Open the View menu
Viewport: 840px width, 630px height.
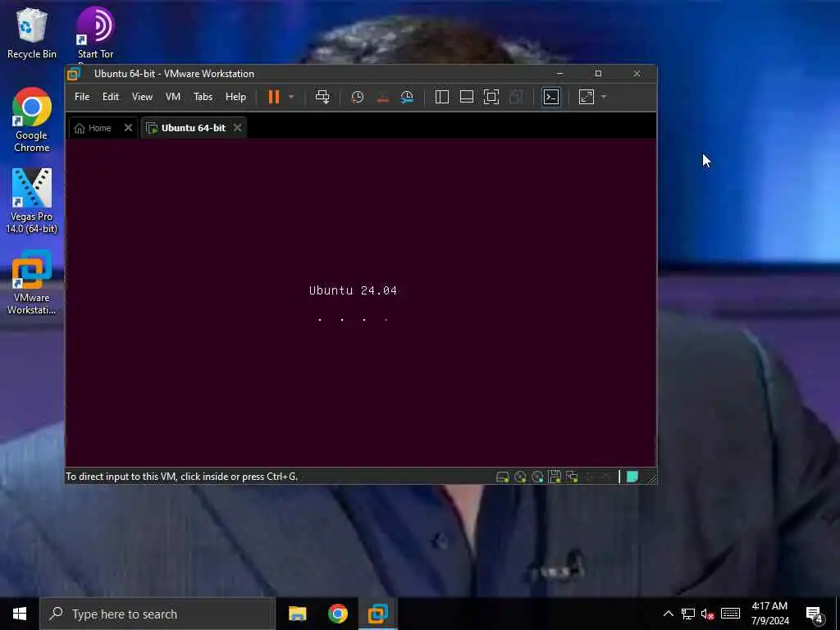[x=142, y=97]
